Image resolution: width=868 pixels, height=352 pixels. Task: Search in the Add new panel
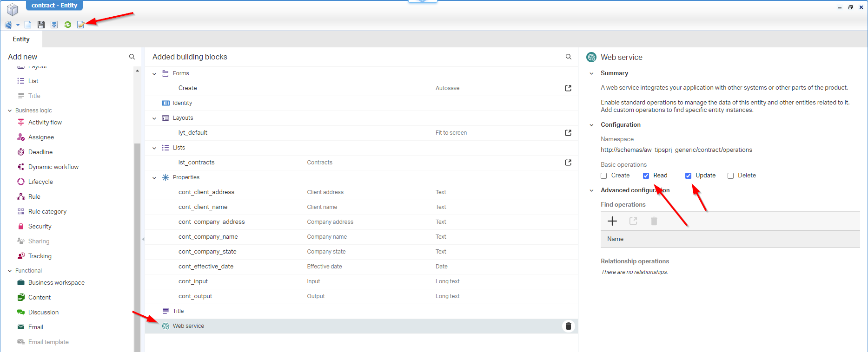pyautogui.click(x=132, y=57)
